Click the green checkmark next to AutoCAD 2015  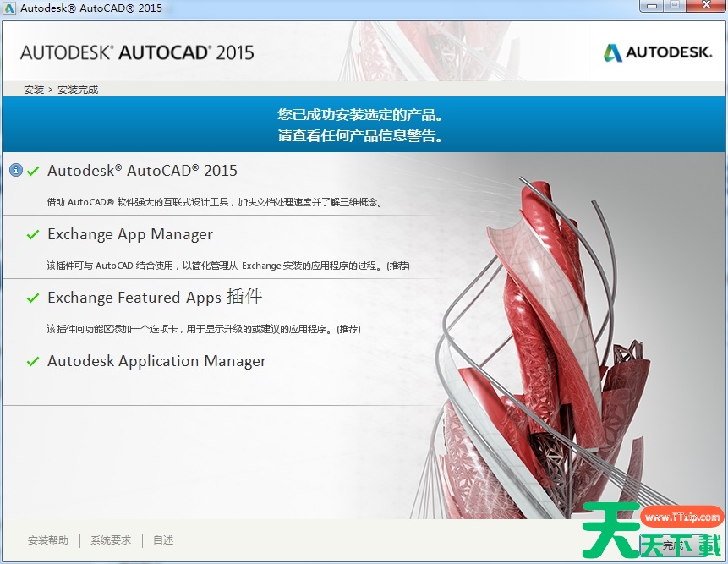(x=33, y=171)
